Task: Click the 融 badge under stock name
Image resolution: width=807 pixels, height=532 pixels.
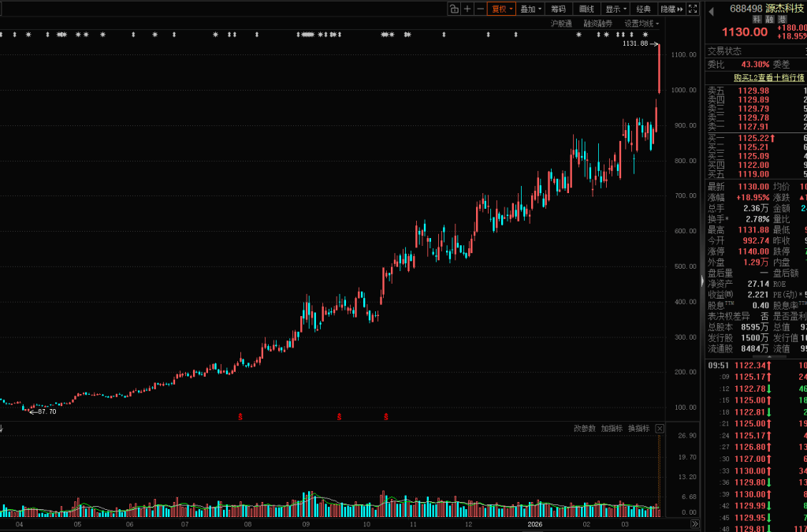Action: 769,20
